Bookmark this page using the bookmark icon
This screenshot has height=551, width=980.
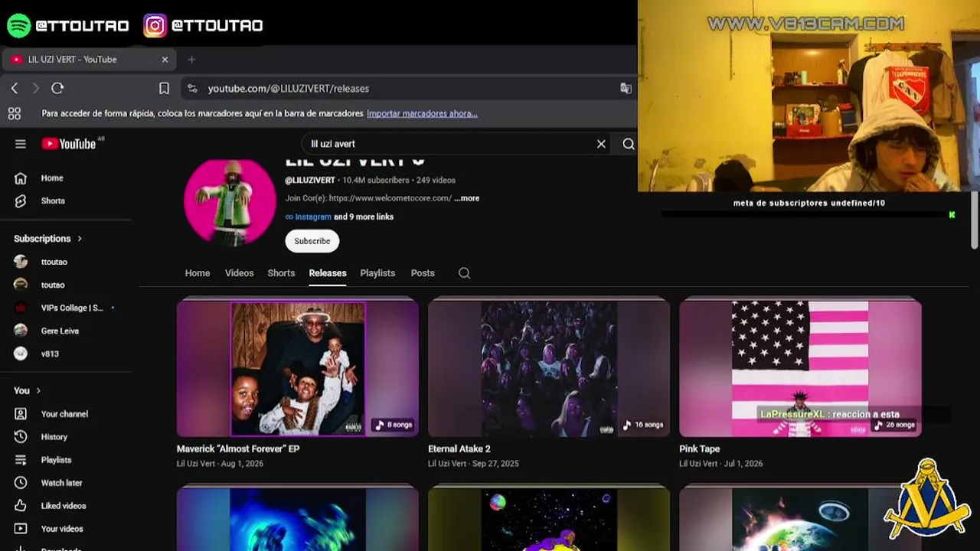[x=164, y=89]
